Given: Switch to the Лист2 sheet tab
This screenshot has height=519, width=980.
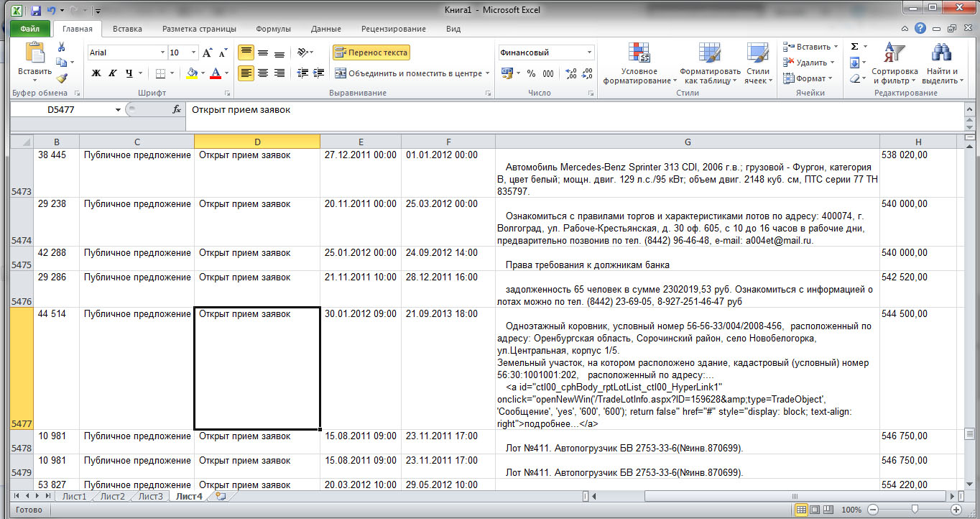Looking at the screenshot, I should coord(112,496).
